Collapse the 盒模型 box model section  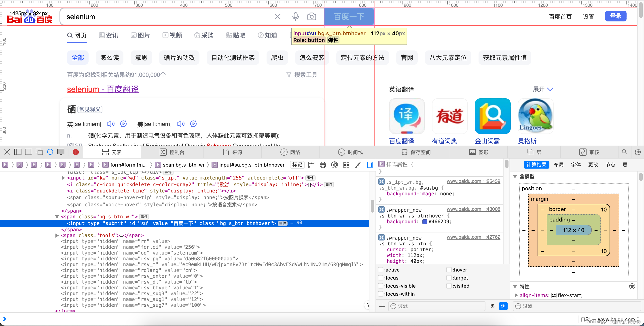click(515, 176)
